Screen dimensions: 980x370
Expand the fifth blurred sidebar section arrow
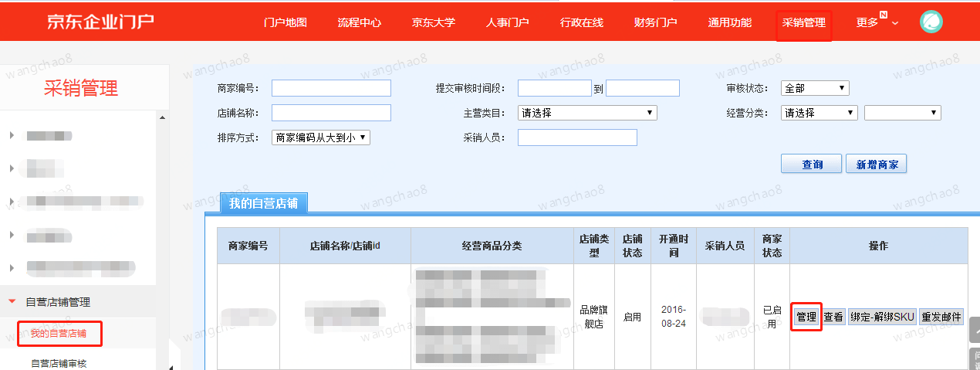pos(12,268)
